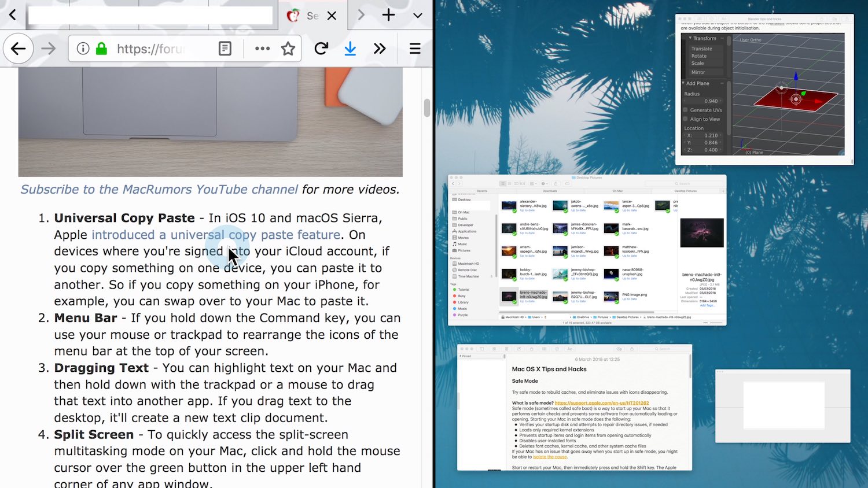This screenshot has width=868, height=488.
Task: Open the Subscribe to MacRumors YouTube channel link
Action: click(160, 189)
